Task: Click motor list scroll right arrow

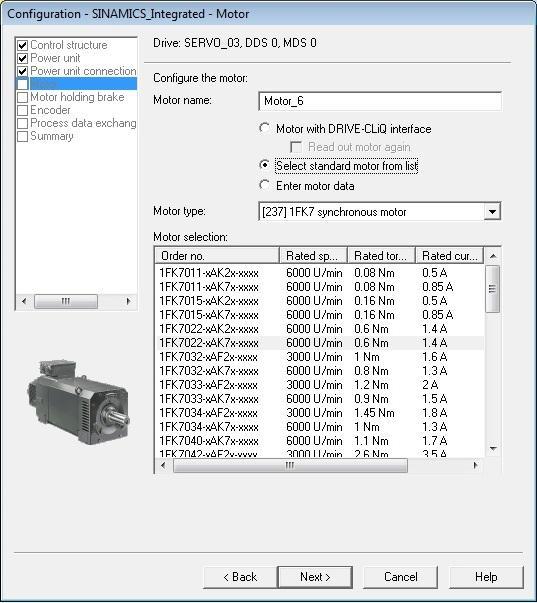Action: click(x=476, y=465)
